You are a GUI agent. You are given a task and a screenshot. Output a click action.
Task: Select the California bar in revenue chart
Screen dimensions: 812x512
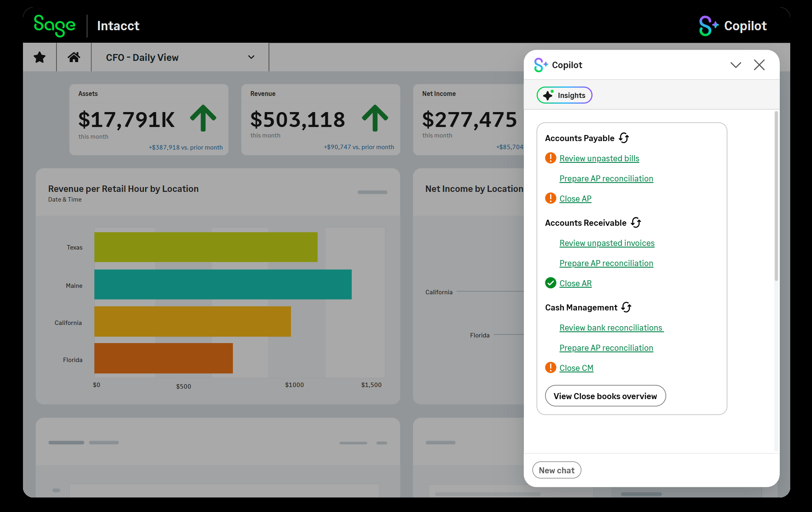[193, 322]
